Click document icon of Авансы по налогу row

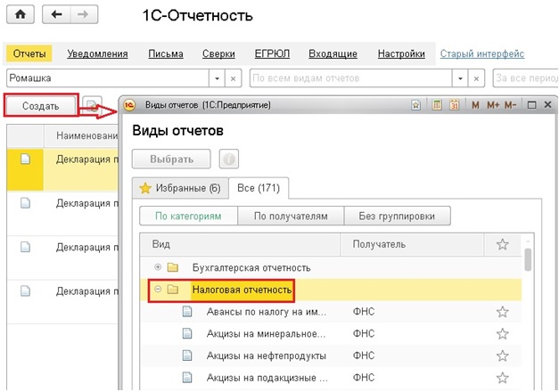187,312
